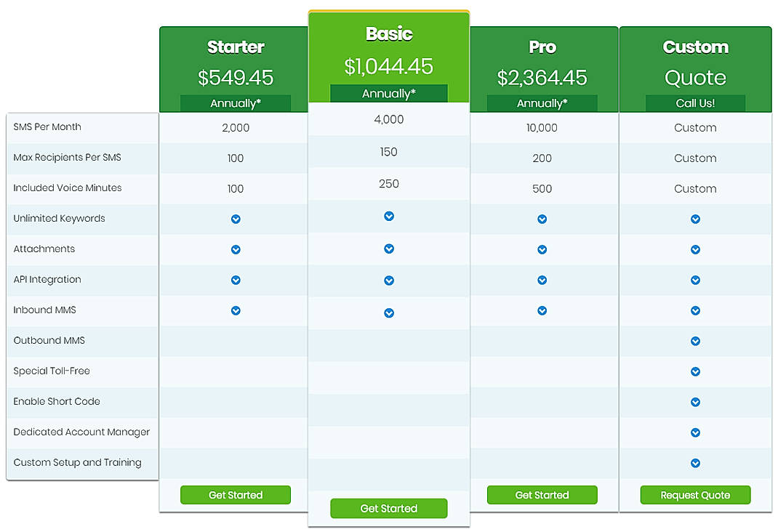Viewport: 778px width, 532px height.
Task: Click Request Quote for the Custom plan
Action: click(696, 494)
